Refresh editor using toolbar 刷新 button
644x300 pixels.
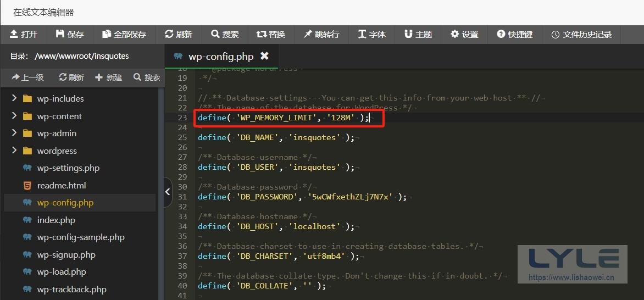tap(179, 34)
